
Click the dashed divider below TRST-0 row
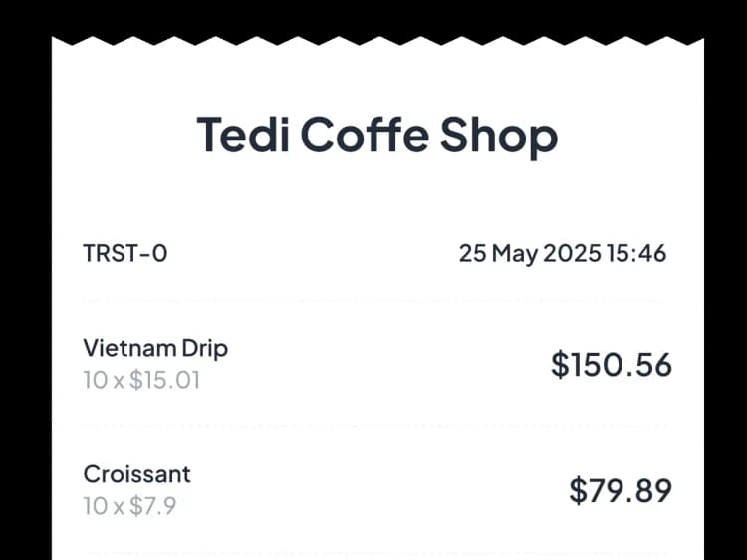click(x=376, y=300)
